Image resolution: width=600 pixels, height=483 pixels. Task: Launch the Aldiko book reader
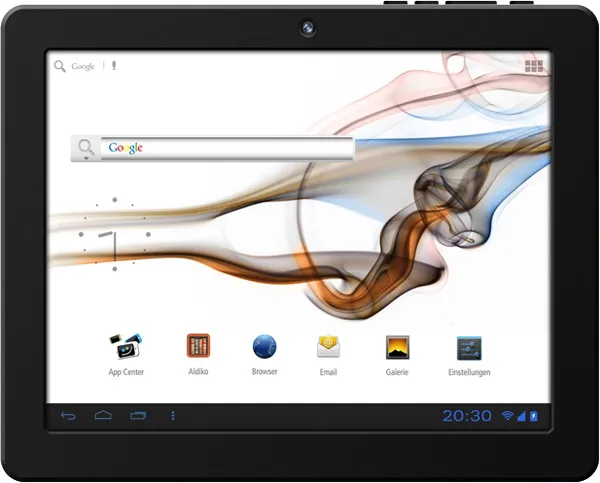click(x=198, y=347)
